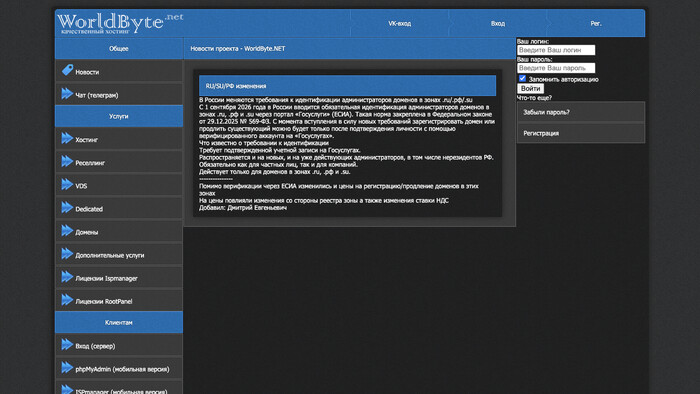Open the Рег. tab in header

click(x=596, y=23)
